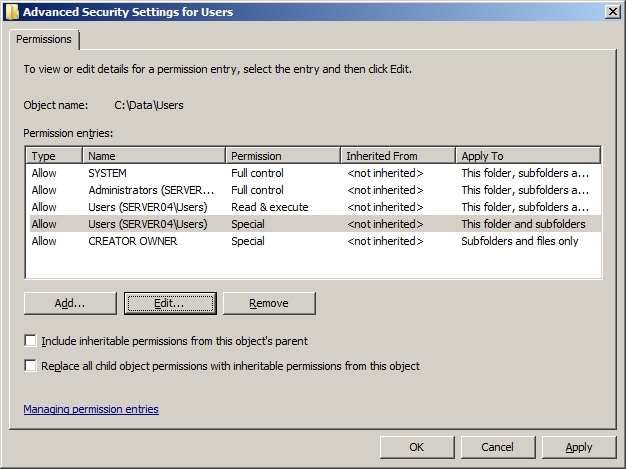Confirm changes with OK button
626x469 pixels.
(x=417, y=447)
